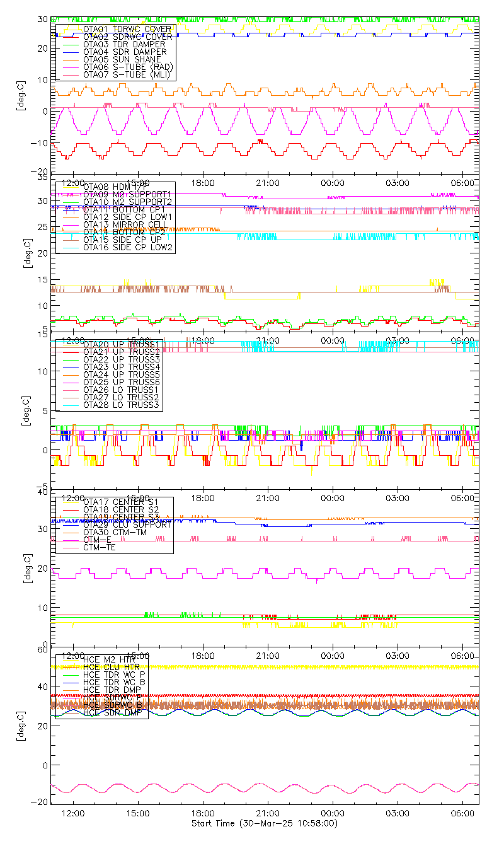Screen dimensions: 504x851
Task: Click the "OTA25 UP TRUSS6" legend entry
Action: tap(122, 382)
